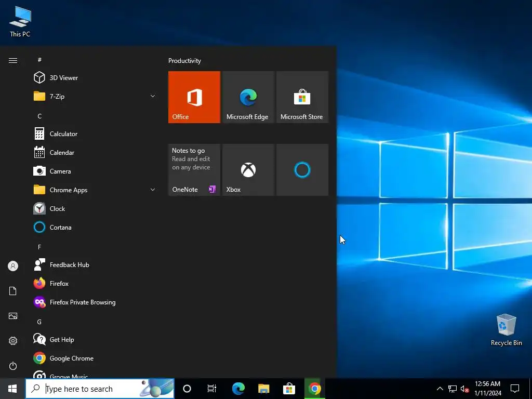Launch Google Chrome from the app list
The image size is (532, 399).
click(95, 358)
